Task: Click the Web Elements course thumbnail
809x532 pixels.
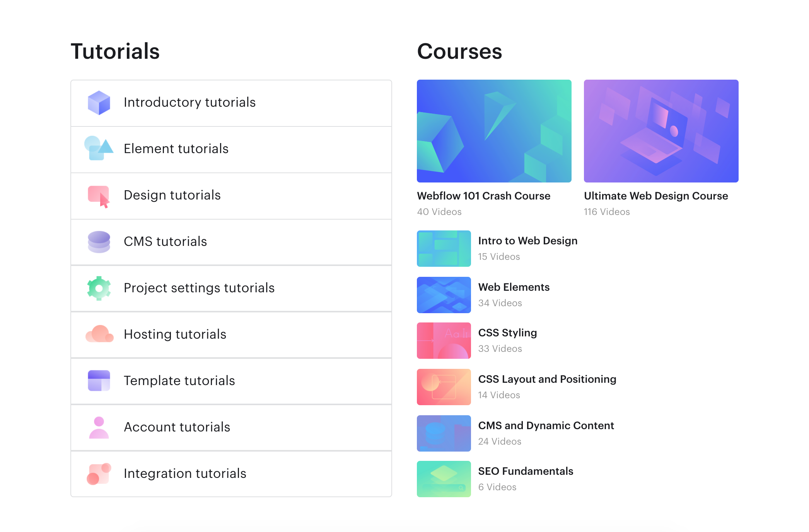Action: (443, 295)
